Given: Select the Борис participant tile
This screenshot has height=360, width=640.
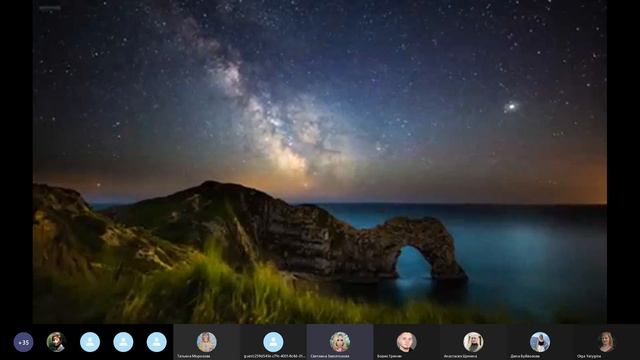Looking at the screenshot, I should [407, 342].
